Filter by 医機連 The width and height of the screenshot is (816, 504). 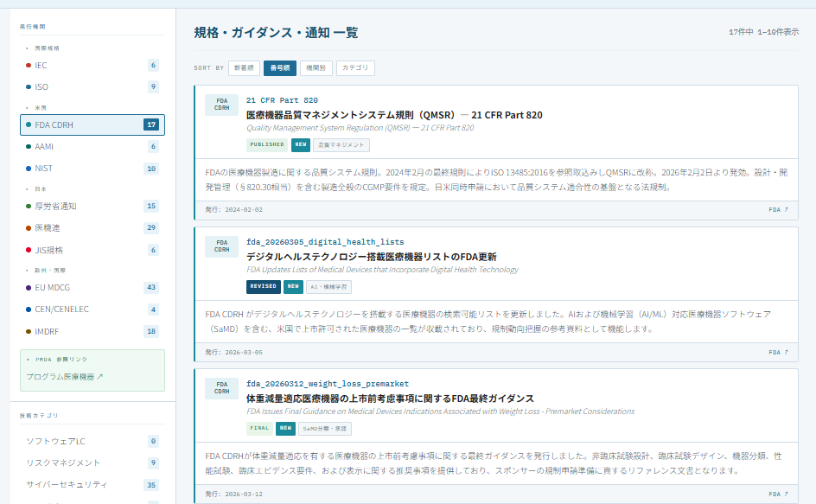point(92,228)
